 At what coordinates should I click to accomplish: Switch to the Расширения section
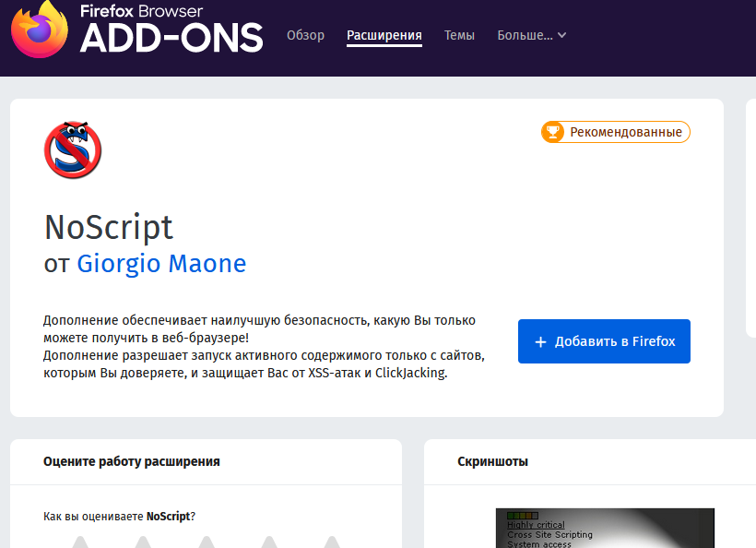(x=384, y=36)
